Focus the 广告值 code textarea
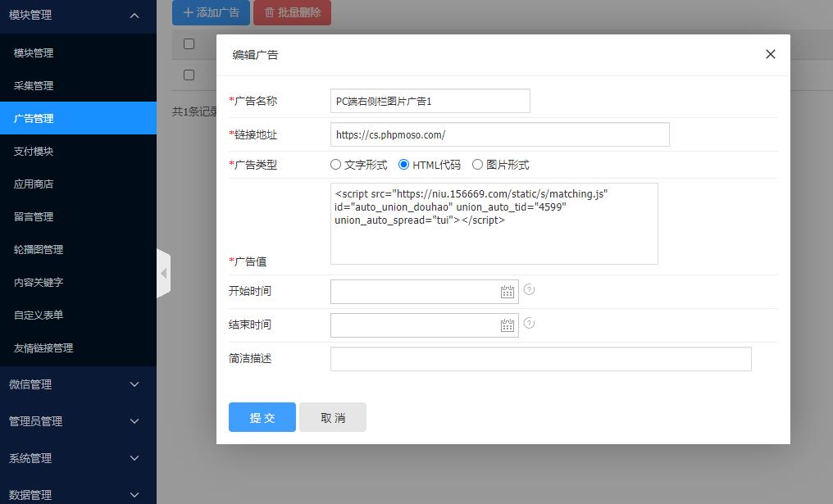Viewport: 833px width, 504px height. pyautogui.click(x=494, y=224)
